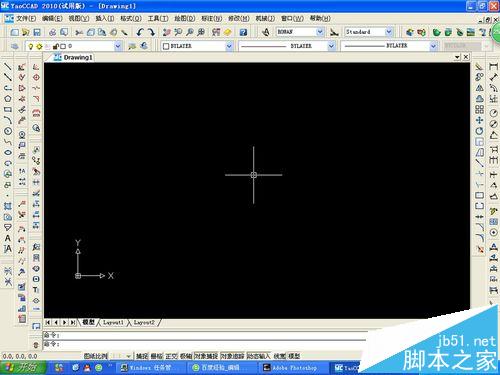The width and height of the screenshot is (500, 375).
Task: Toggle 正交 ortho mode in status bar
Action: [171, 356]
